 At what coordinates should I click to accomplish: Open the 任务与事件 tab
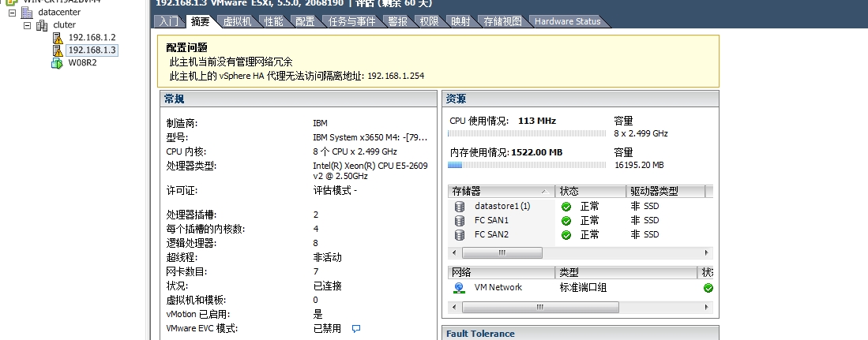click(x=351, y=21)
